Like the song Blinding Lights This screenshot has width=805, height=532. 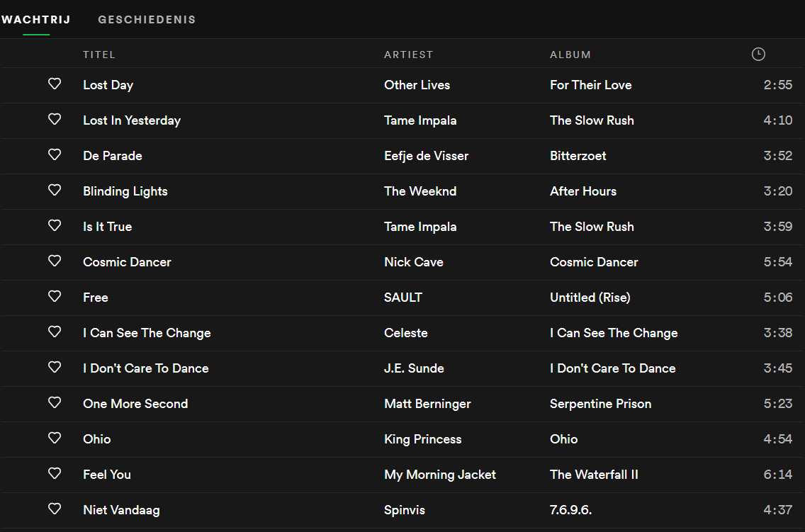point(55,190)
